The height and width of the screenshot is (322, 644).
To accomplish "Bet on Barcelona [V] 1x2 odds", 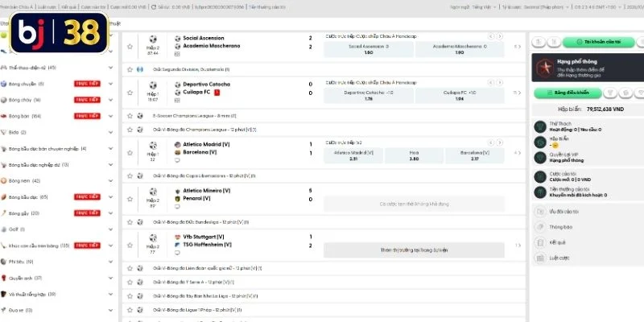I will [x=475, y=155].
